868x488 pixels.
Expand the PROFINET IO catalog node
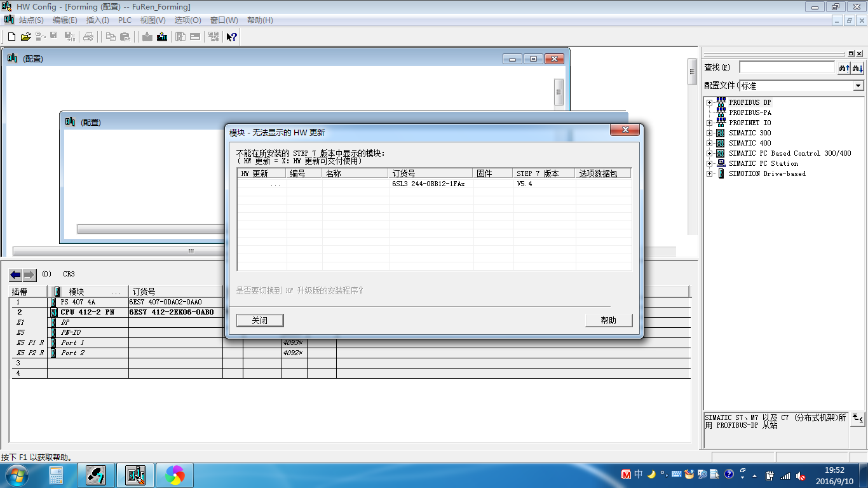709,123
